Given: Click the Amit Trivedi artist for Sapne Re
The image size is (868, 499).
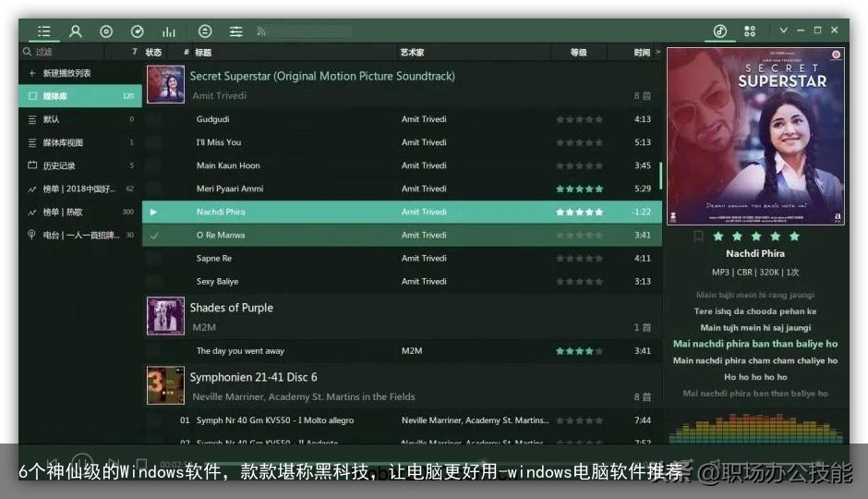Looking at the screenshot, I should pyautogui.click(x=424, y=259).
